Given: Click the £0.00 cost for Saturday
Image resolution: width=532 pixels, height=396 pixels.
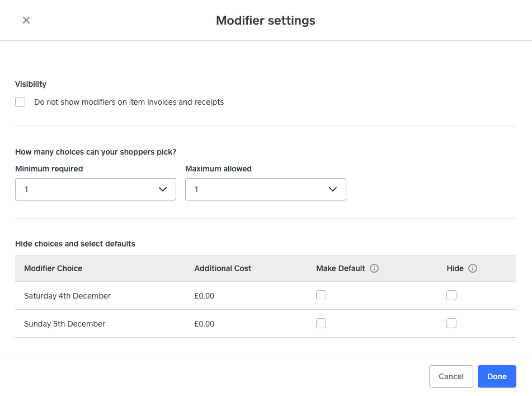Looking at the screenshot, I should coord(204,296).
